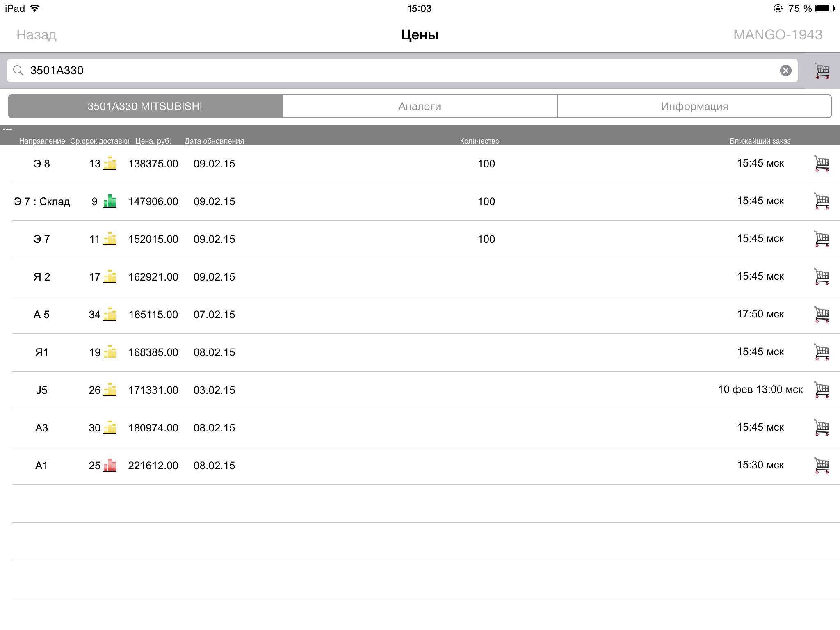This screenshot has width=840, height=630.
Task: Tap the red delivery stats icon for A1
Action: [x=110, y=466]
